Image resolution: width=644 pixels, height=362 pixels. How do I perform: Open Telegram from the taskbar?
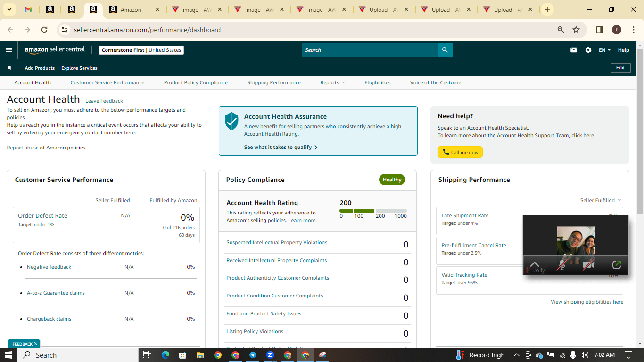tap(253, 355)
